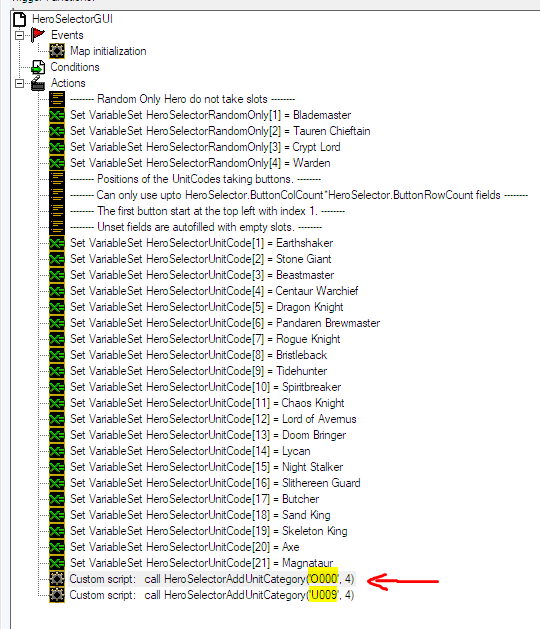Click comment icon for first button start line
This screenshot has height=629, width=540.
(x=57, y=211)
